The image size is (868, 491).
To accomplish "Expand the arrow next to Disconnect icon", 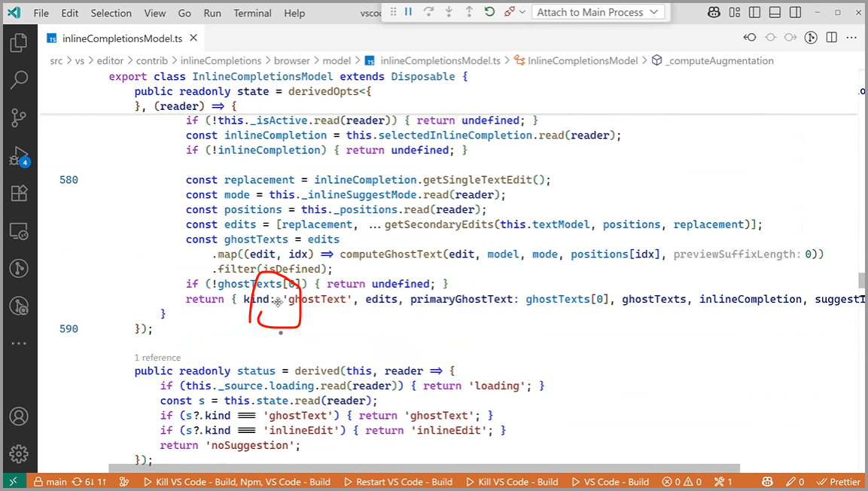I will pyautogui.click(x=521, y=12).
